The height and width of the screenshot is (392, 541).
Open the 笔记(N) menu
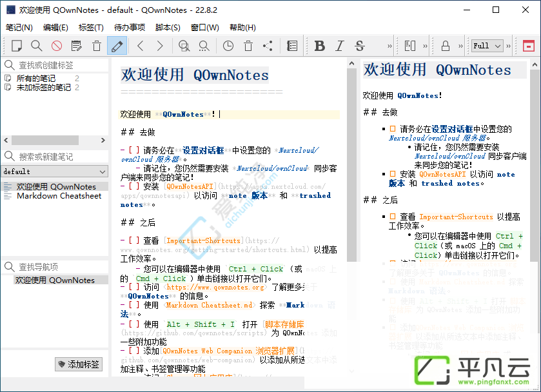coord(19,28)
